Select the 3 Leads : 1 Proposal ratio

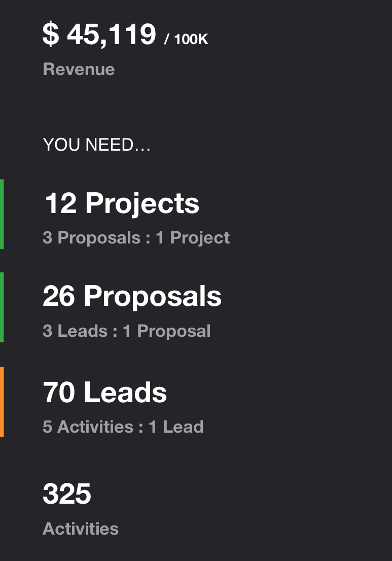pyautogui.click(x=126, y=331)
